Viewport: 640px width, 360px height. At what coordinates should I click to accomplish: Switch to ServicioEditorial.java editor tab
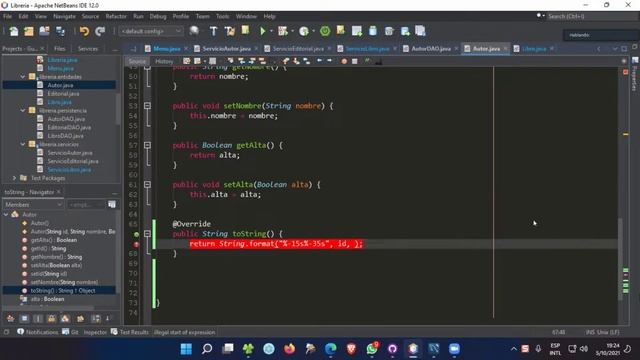pyautogui.click(x=298, y=49)
